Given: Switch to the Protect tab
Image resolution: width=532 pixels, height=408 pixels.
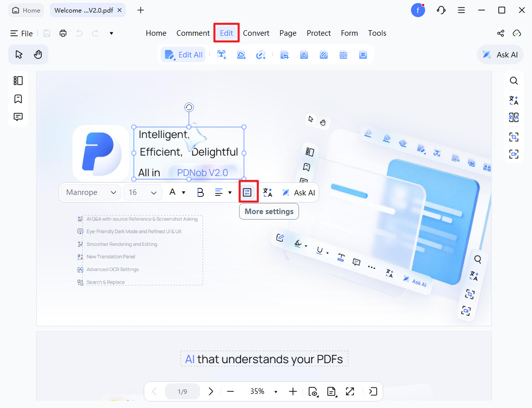Looking at the screenshot, I should [x=319, y=33].
